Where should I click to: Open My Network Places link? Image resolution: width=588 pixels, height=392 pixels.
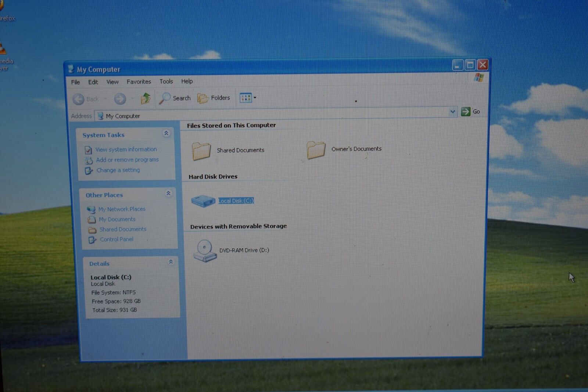click(122, 209)
